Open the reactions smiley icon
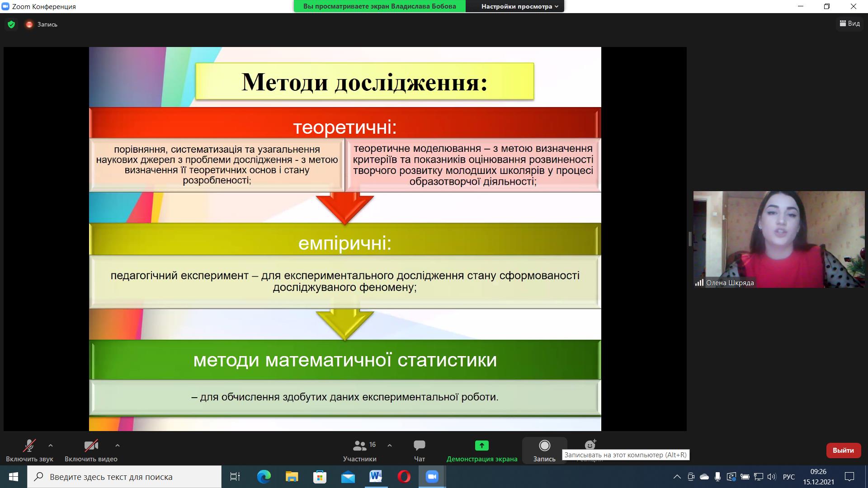Image resolution: width=868 pixels, height=488 pixels. coord(590,445)
